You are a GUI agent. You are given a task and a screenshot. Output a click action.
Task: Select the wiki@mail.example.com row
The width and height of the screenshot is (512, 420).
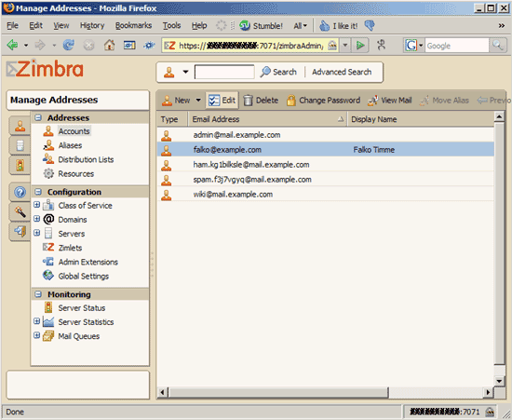(x=326, y=195)
